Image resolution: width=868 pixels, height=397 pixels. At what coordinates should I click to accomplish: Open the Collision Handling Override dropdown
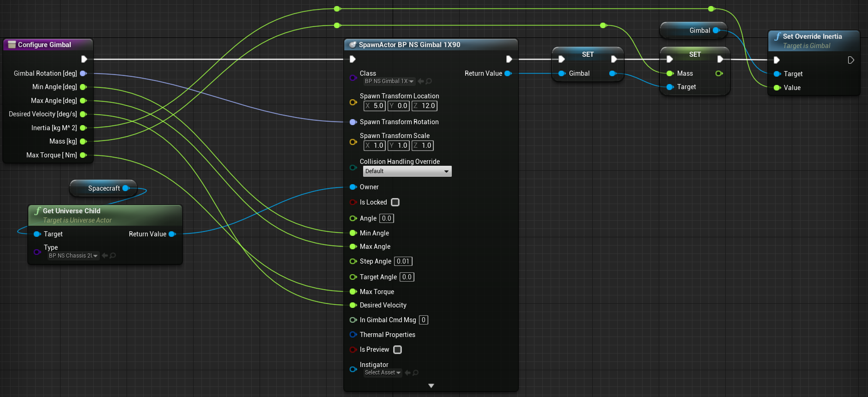[407, 171]
